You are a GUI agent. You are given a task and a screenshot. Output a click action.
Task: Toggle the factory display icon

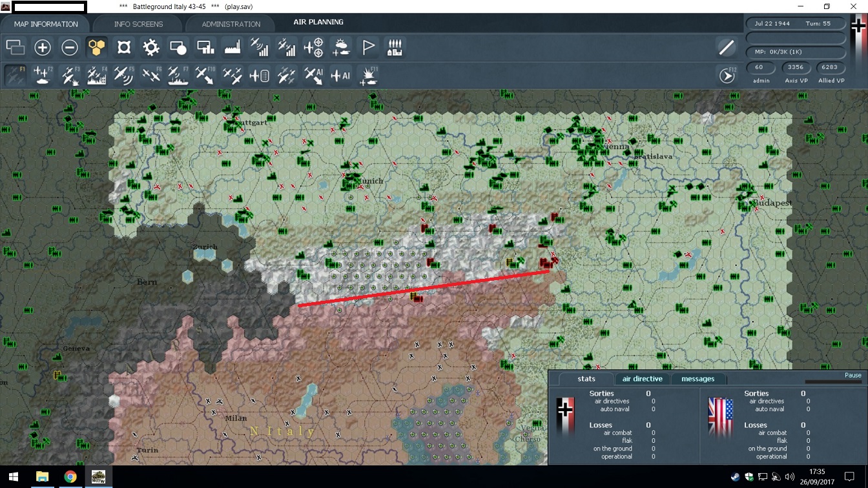pos(232,48)
